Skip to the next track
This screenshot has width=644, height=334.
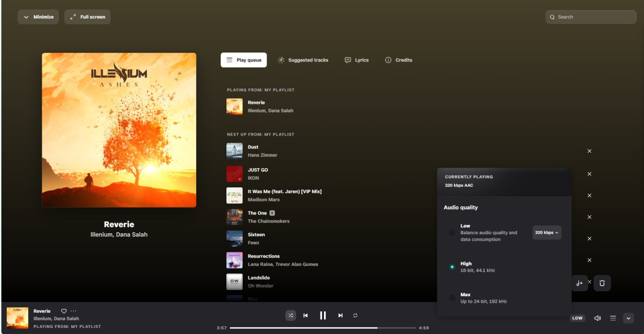click(341, 315)
